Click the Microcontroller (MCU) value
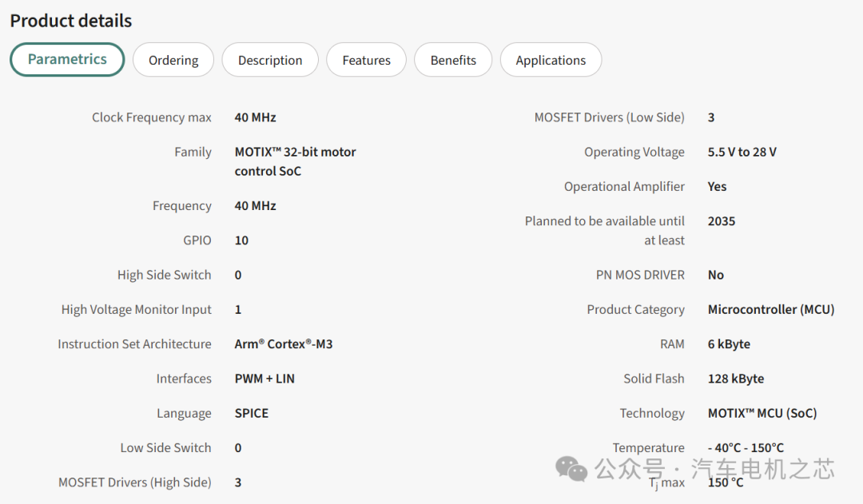This screenshot has height=504, width=863. [x=771, y=310]
